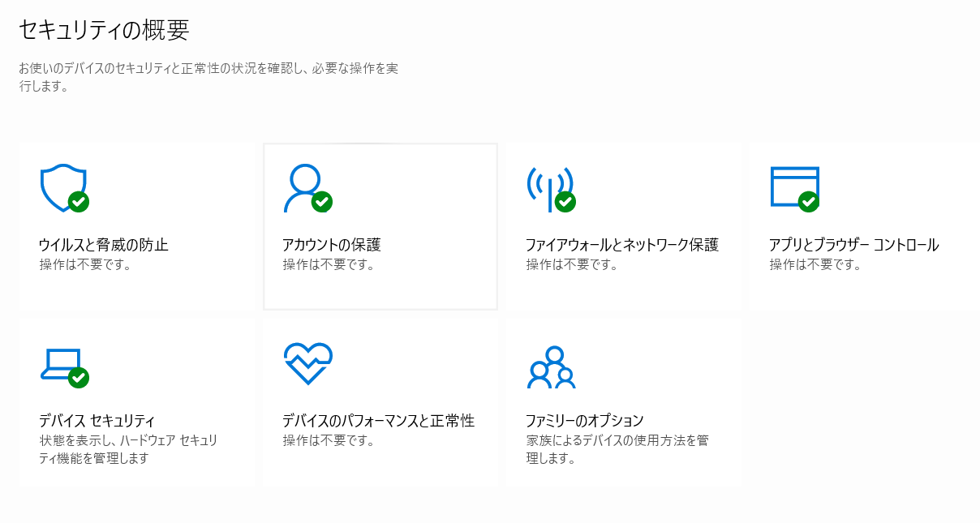Open デバイス セキュリティ page

coord(97,421)
